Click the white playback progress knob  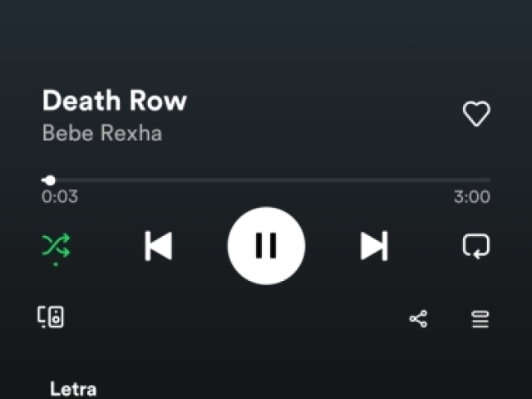(x=50, y=180)
